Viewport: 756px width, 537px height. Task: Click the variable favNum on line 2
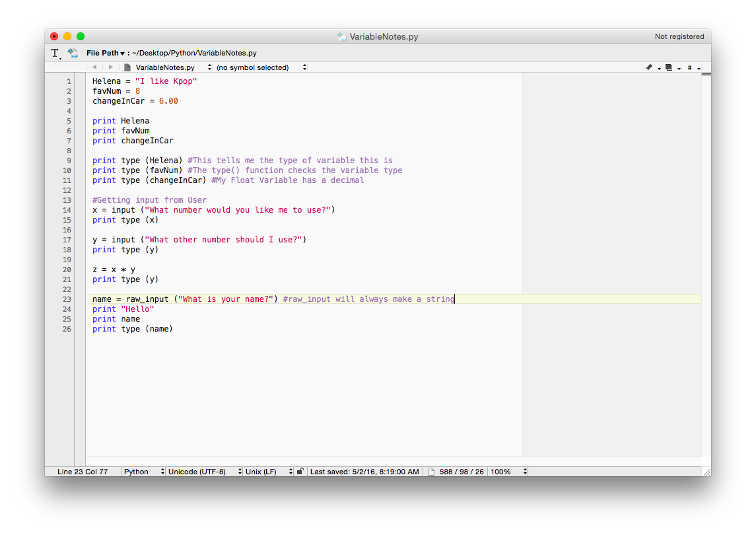tap(106, 90)
